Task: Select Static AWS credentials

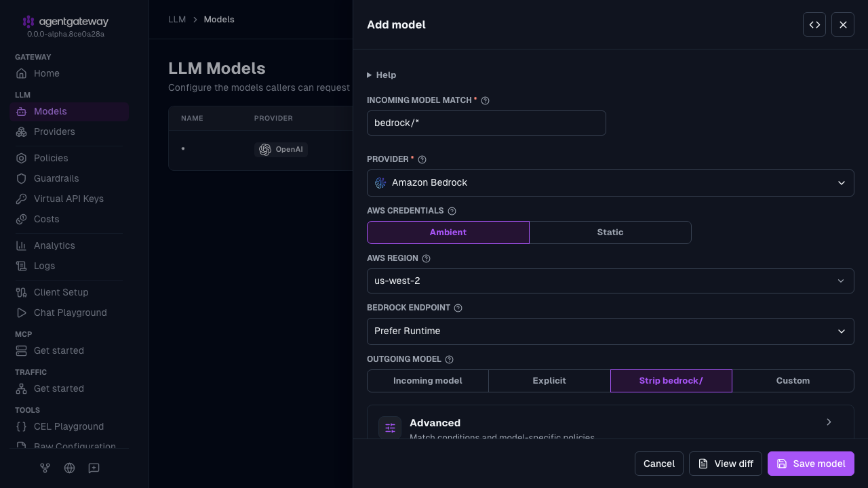Action: [610, 232]
